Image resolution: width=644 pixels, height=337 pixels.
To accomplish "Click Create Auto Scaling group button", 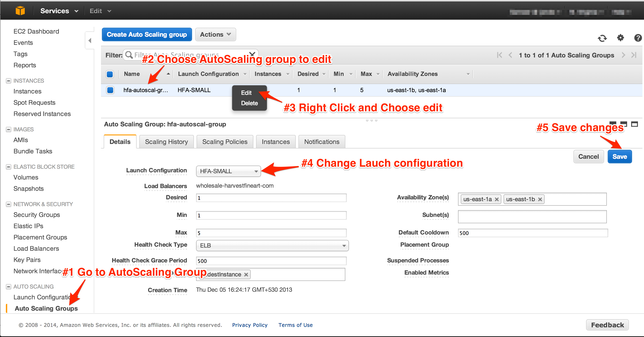I will (147, 34).
